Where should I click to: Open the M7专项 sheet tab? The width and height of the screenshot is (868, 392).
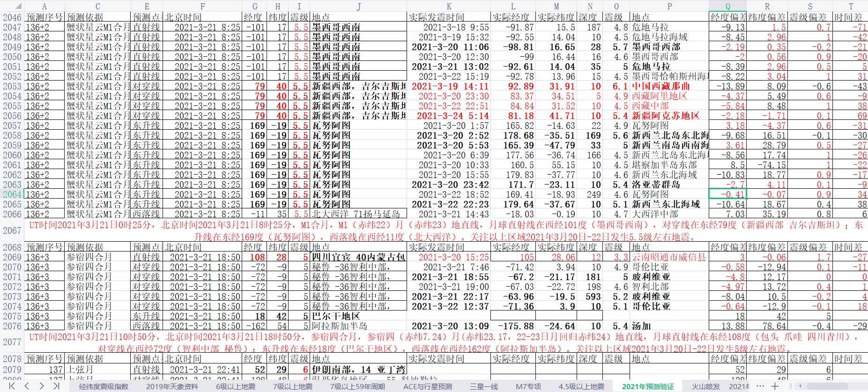(528, 386)
